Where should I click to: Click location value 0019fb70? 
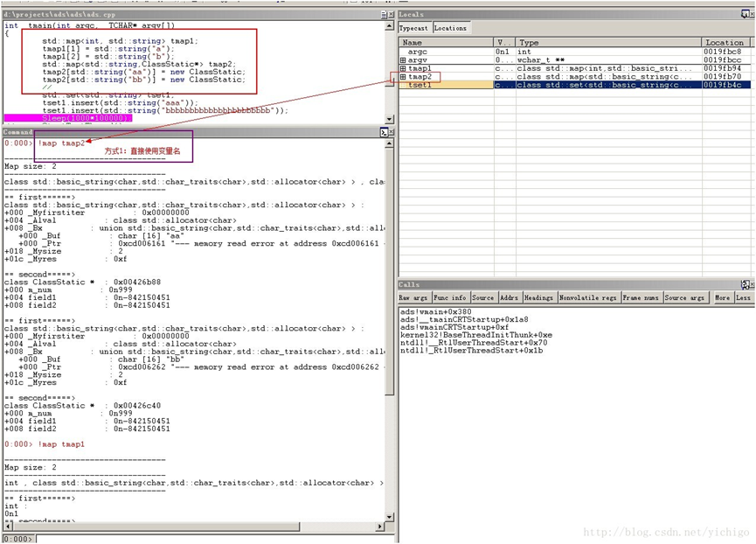point(722,77)
